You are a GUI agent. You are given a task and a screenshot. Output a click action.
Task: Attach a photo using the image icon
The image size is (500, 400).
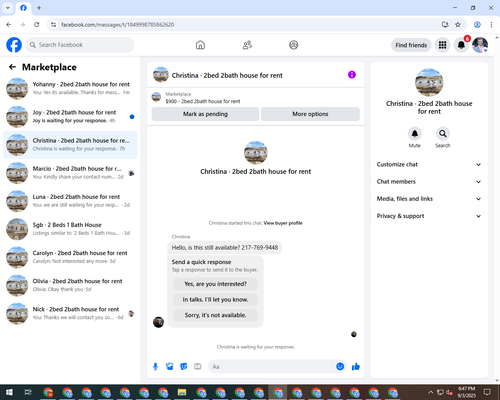coord(170,367)
